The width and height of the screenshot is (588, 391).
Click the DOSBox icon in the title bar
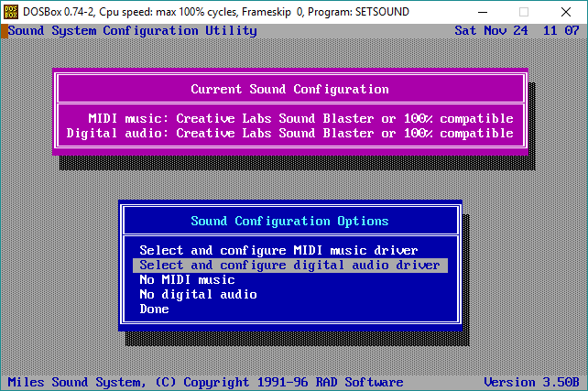pos(10,12)
